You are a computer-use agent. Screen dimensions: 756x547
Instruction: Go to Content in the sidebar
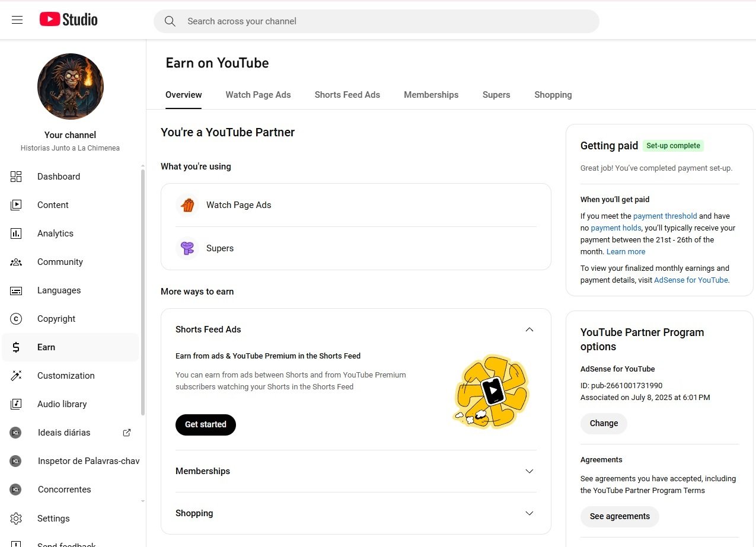(70, 205)
